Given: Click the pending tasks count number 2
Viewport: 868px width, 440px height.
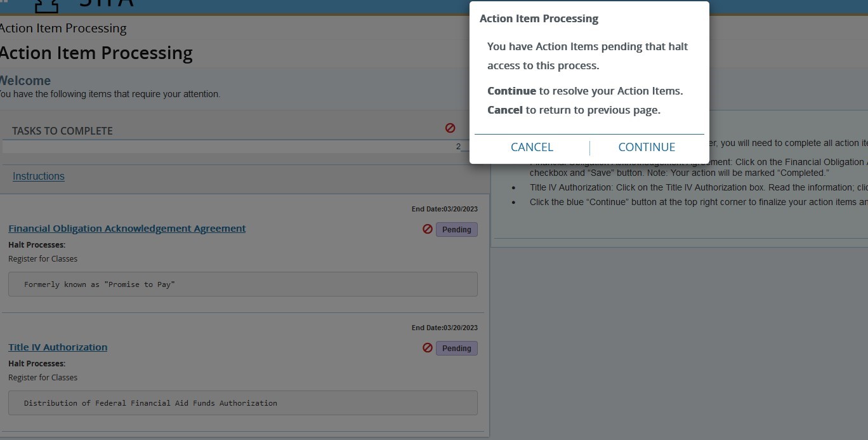Looking at the screenshot, I should coord(458,147).
